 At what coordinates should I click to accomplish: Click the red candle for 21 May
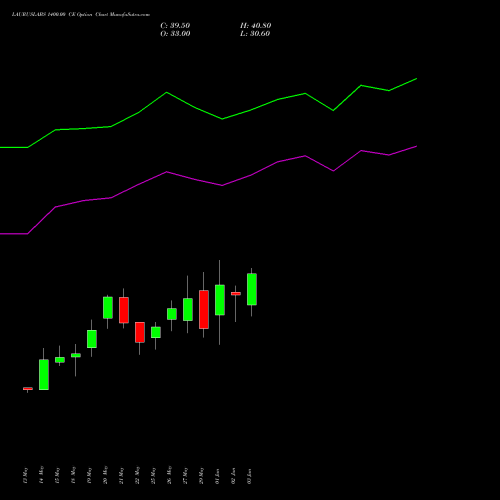click(124, 310)
